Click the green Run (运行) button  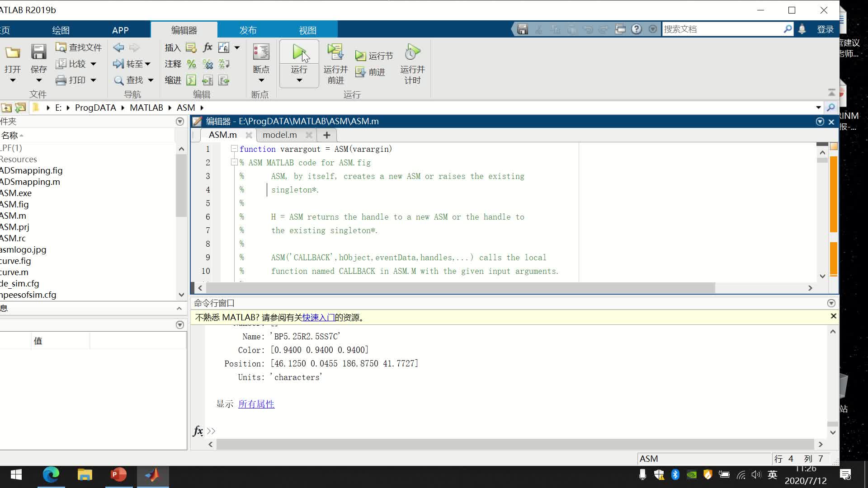click(x=299, y=52)
